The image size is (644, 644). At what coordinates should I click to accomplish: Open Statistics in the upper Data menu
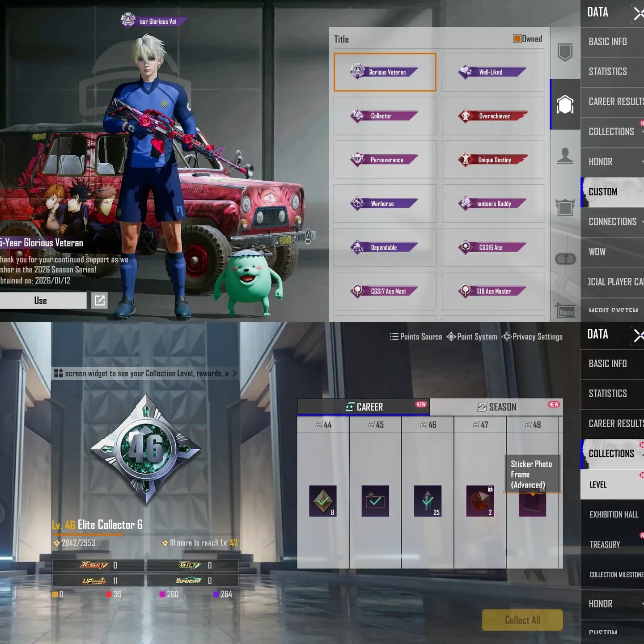pos(612,72)
